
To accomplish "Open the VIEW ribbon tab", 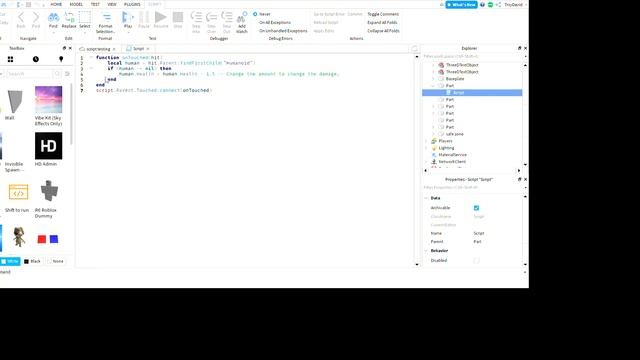I will (112, 4).
